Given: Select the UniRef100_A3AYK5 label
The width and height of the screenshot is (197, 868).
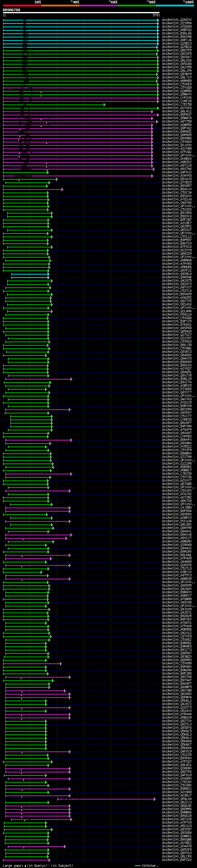Looking at the screenshot, I should [177, 176].
